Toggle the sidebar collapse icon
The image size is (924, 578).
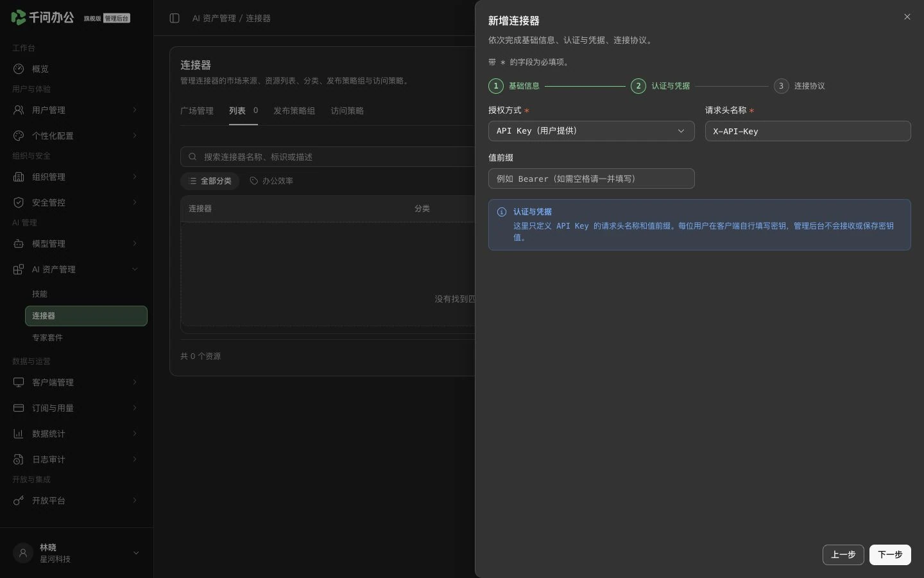(175, 18)
